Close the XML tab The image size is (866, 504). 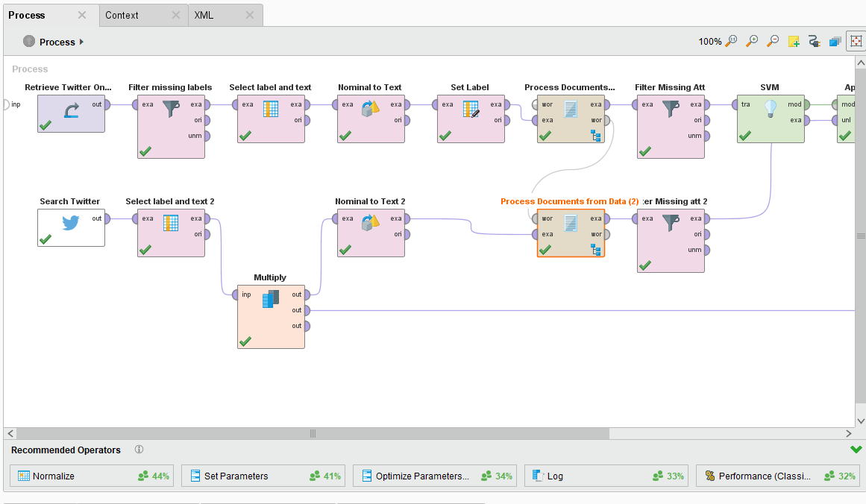pyautogui.click(x=250, y=15)
